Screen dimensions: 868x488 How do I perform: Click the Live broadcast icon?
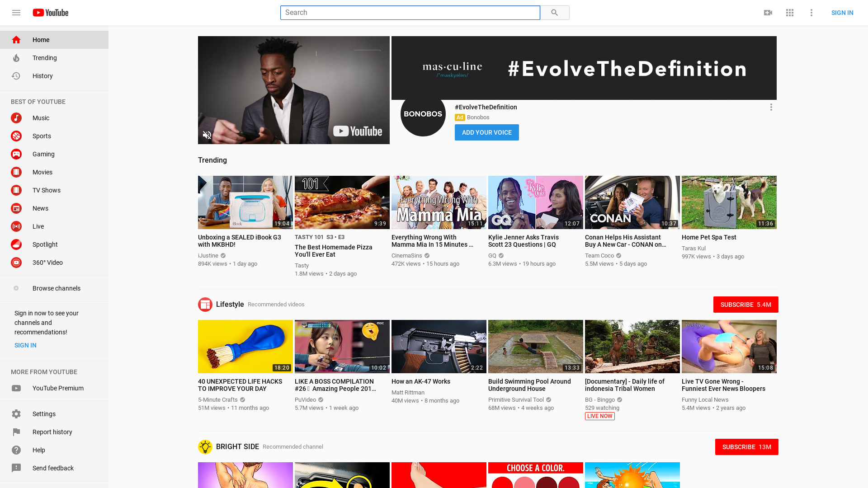coord(16,226)
